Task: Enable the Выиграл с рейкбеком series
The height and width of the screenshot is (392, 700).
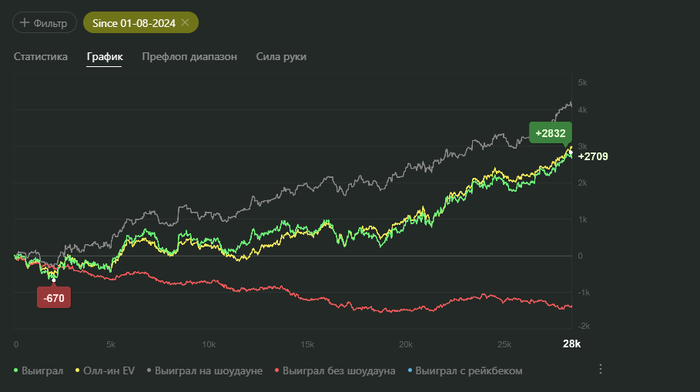Action: click(465, 371)
